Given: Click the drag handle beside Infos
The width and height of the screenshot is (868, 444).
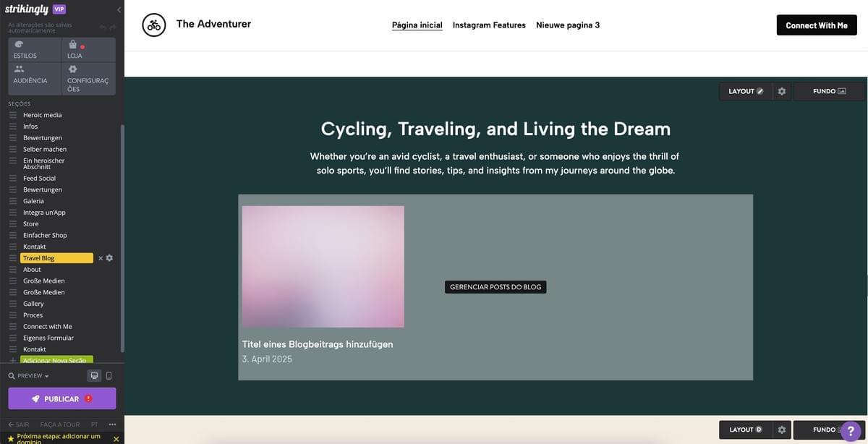Looking at the screenshot, I should coord(12,127).
